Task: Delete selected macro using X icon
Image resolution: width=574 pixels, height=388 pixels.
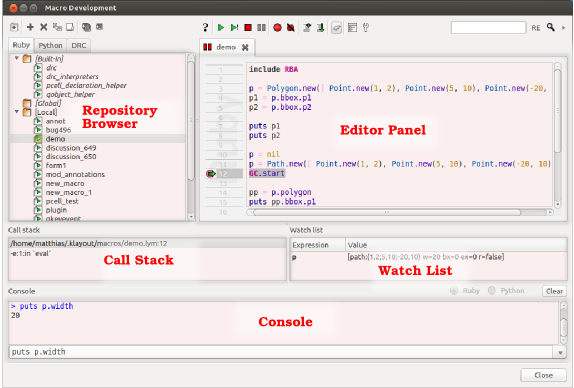Action: click(x=44, y=27)
